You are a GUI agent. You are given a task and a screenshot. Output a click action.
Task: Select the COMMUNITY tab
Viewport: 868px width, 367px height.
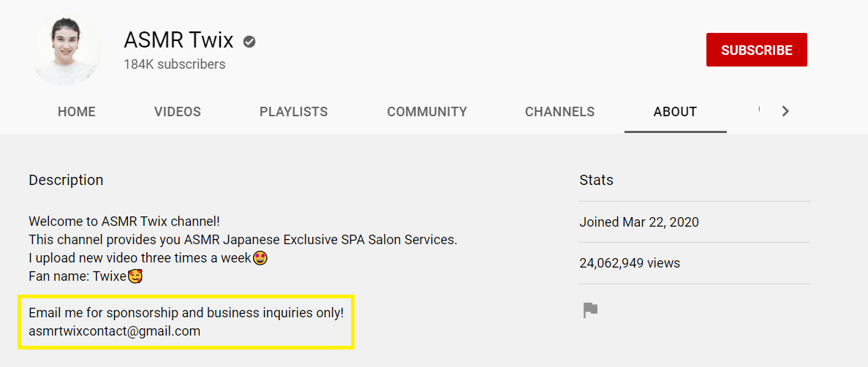point(427,112)
